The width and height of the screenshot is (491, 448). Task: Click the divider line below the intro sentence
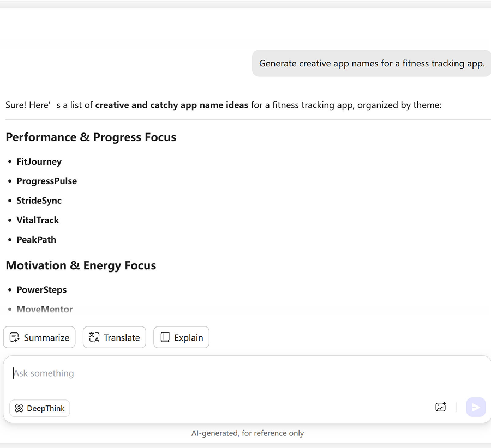pyautogui.click(x=245, y=119)
